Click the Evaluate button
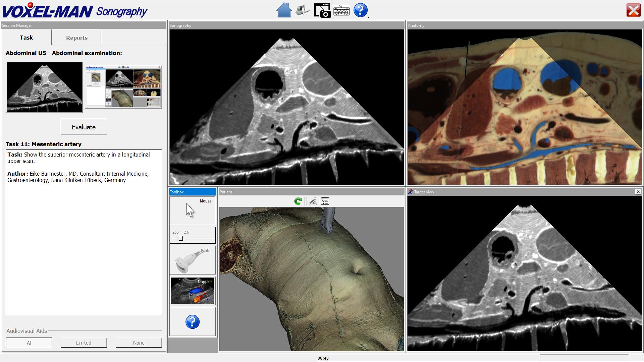Screen dimensions: 644x362 coord(84,127)
